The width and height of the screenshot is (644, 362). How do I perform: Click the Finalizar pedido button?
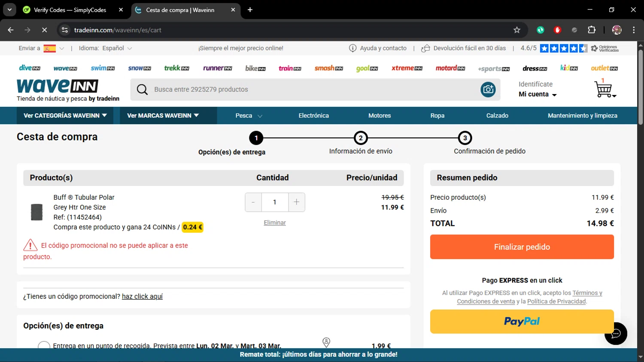coord(522,247)
